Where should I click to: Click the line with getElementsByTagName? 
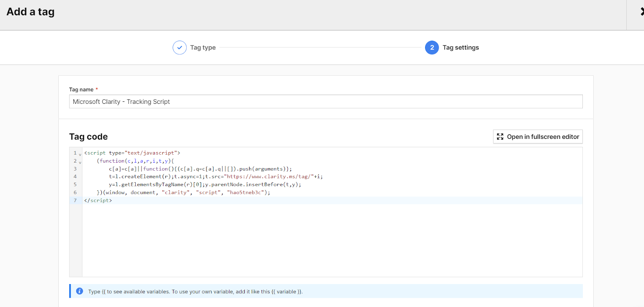pyautogui.click(x=205, y=185)
